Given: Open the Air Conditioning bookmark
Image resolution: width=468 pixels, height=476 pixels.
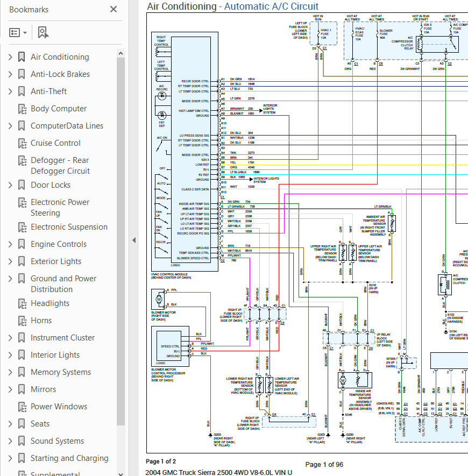Looking at the screenshot, I should click(x=60, y=57).
